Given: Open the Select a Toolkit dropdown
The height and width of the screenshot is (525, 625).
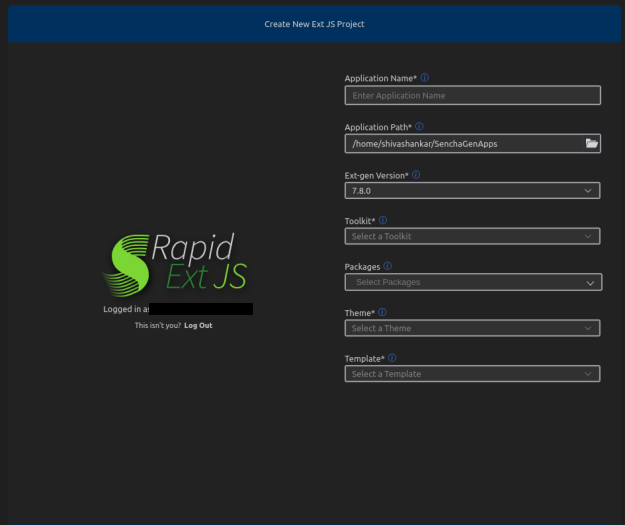Looking at the screenshot, I should [x=472, y=236].
